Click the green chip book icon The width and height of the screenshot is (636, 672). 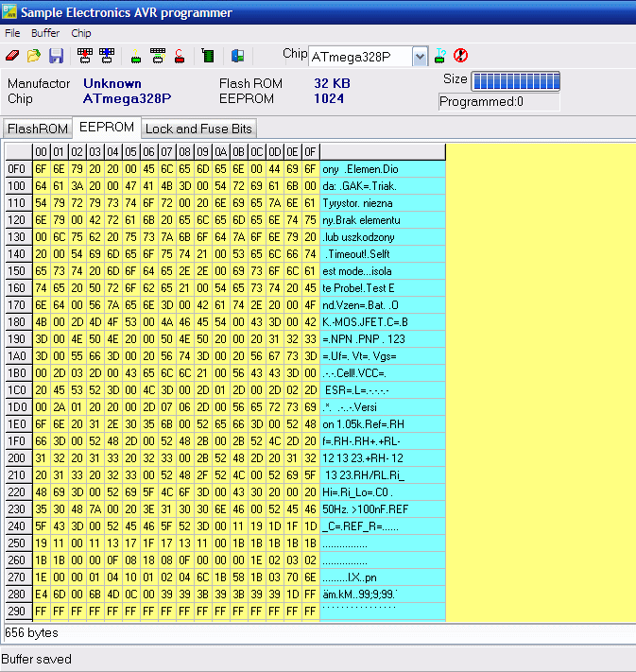[x=208, y=56]
